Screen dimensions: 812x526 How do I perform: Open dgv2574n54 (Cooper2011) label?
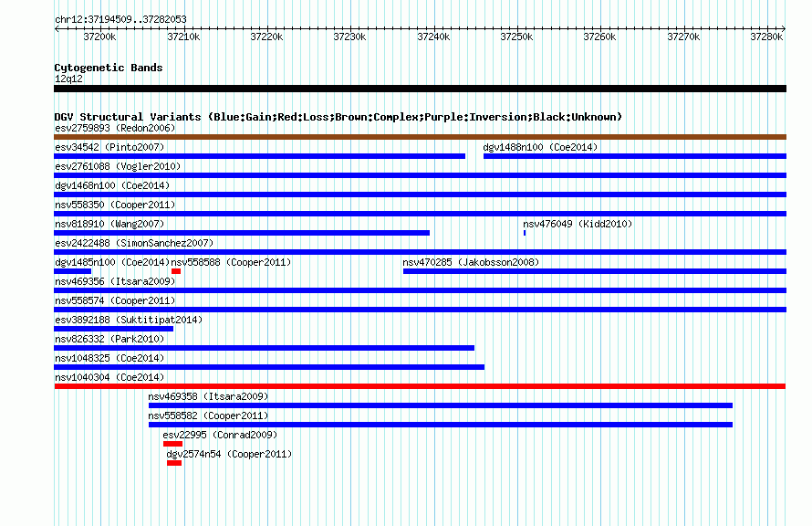point(229,454)
